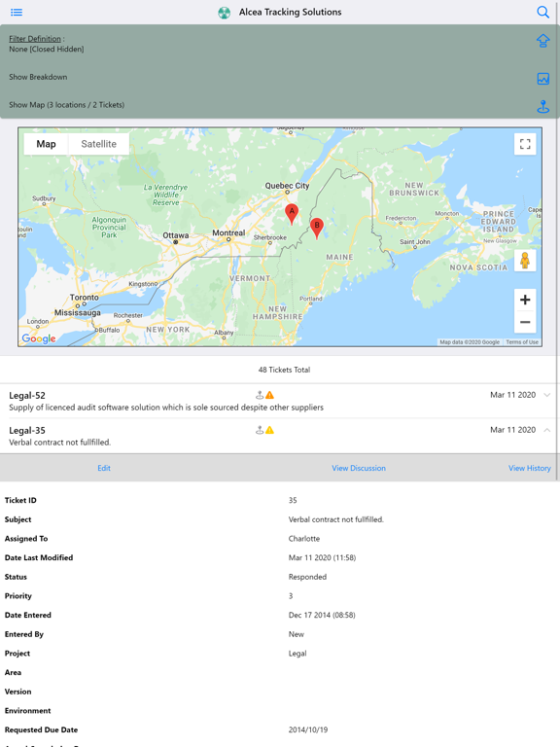Click Show Map (3 locations / 2 Tickets)
This screenshot has height=747, width=560.
[67, 105]
